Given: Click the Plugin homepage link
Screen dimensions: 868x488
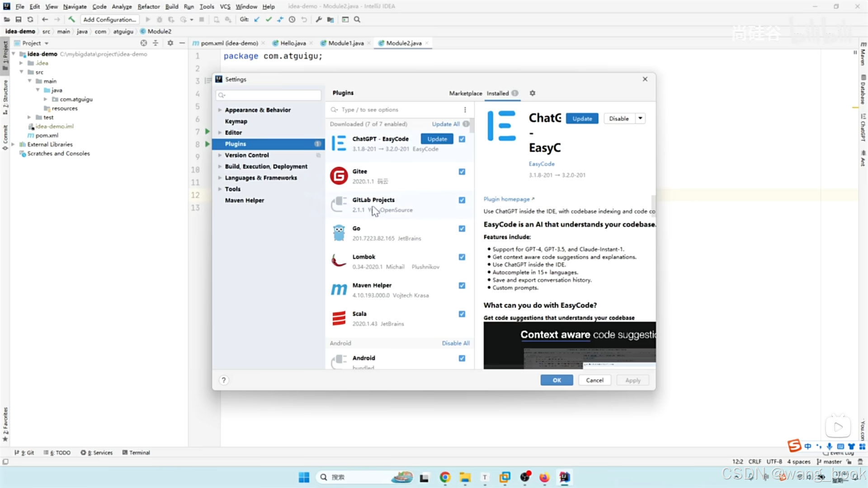Looking at the screenshot, I should coord(507,198).
